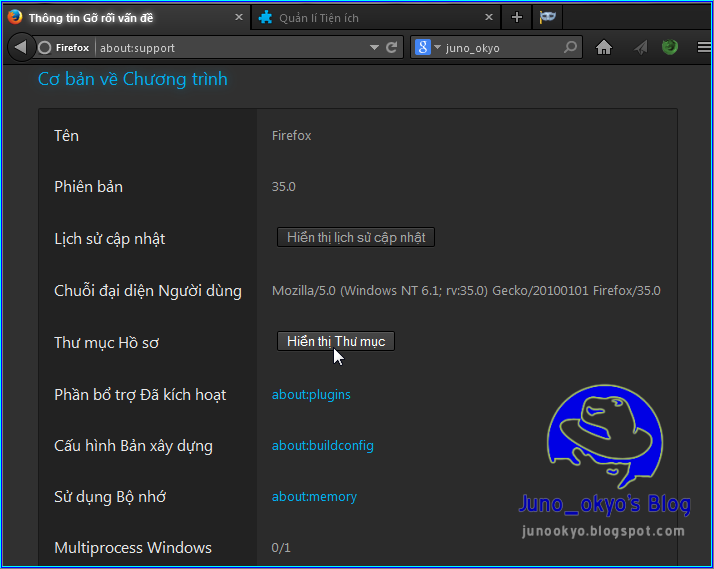Click the Lịch sử cập nhật label
The height and width of the screenshot is (569, 714).
coord(109,239)
